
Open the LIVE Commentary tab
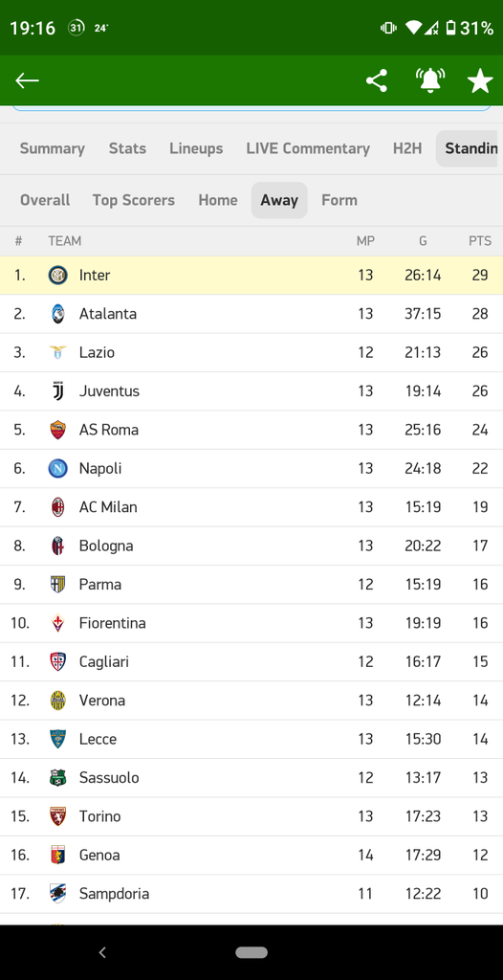pos(308,148)
